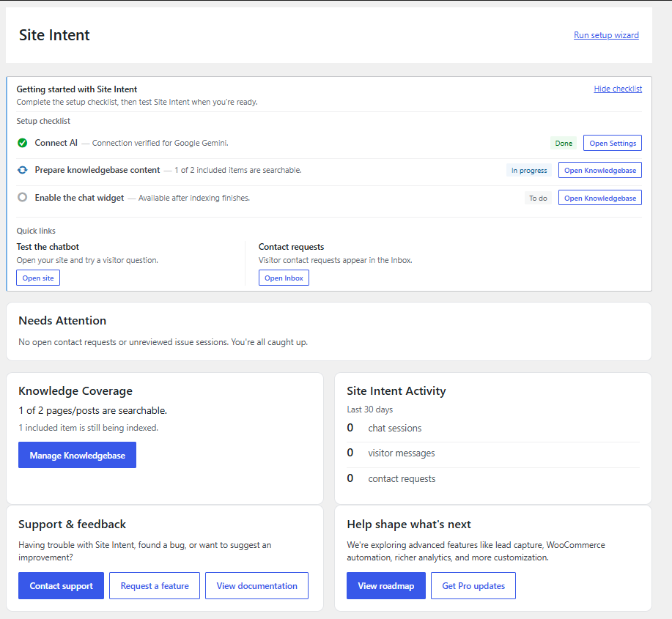Click the empty circle icon beside Enable the chat widget
Screen dimensions: 672x619
tap(22, 197)
